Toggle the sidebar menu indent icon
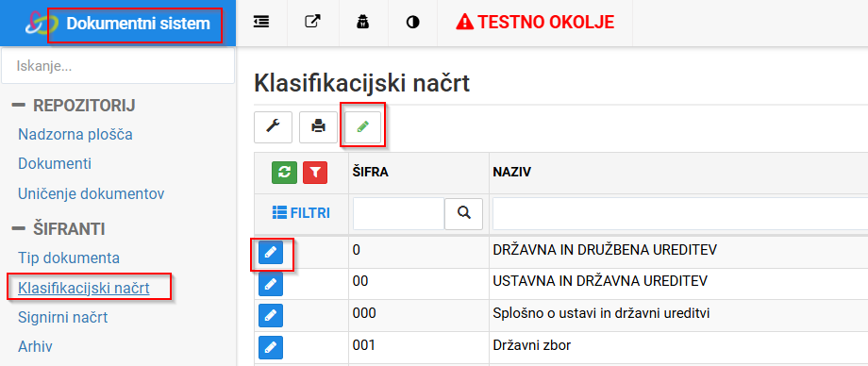The width and height of the screenshot is (868, 366). [x=261, y=22]
